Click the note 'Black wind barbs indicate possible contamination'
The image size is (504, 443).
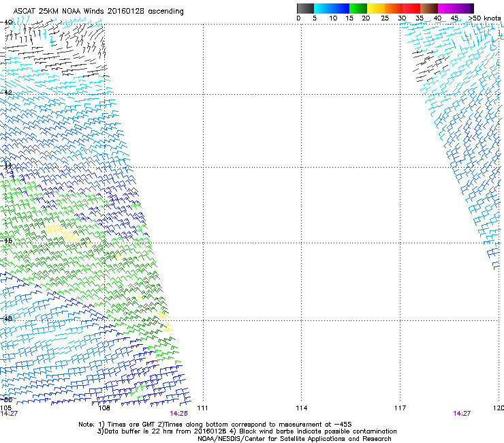point(318,431)
